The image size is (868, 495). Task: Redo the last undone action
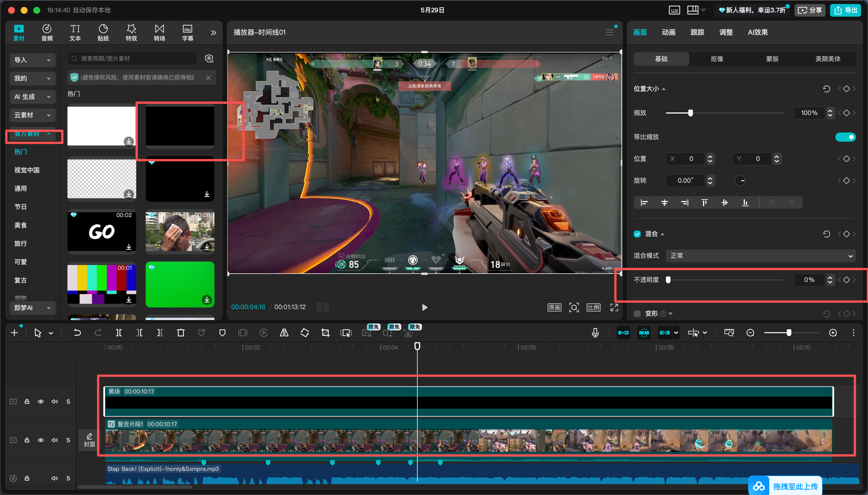(98, 333)
